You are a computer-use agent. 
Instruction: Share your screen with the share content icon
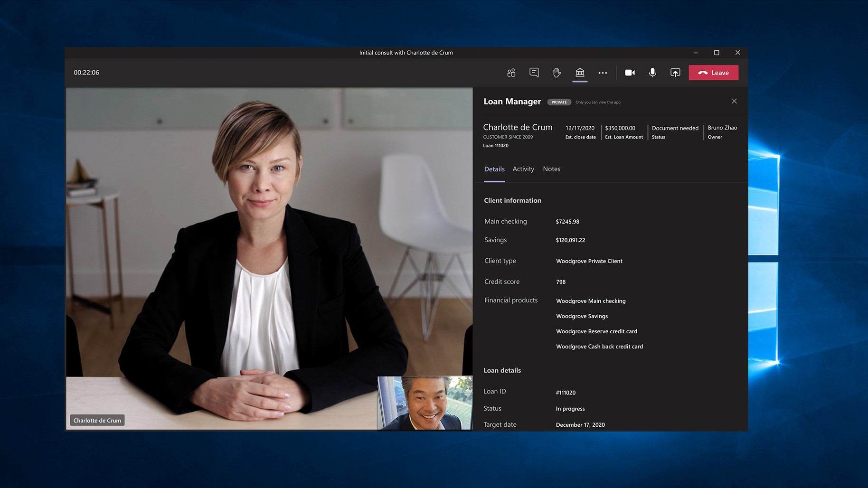pyautogui.click(x=675, y=73)
